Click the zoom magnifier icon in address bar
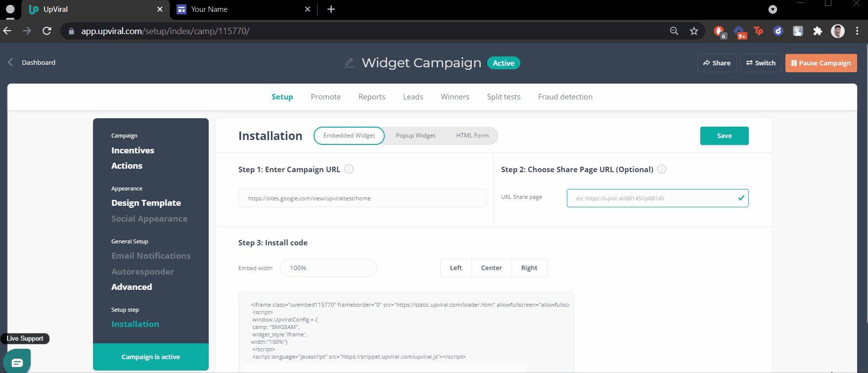868x373 pixels. (674, 31)
